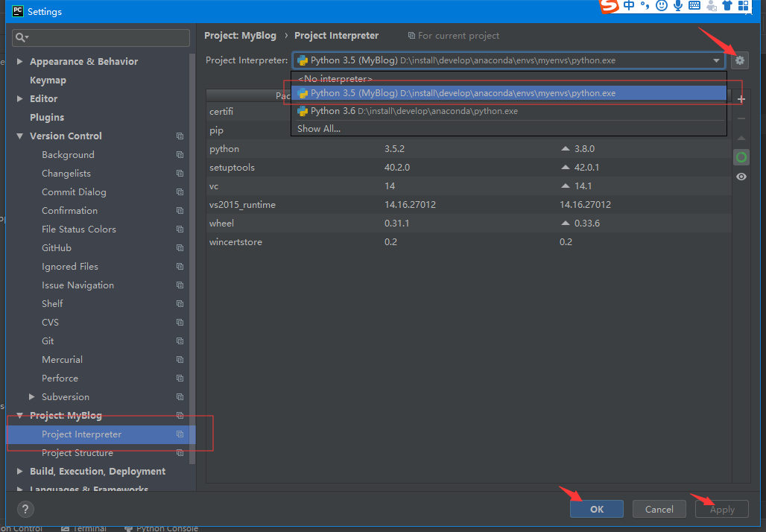Select Python 3.6 anaconda interpreter option
Screen dimensions: 766x532
tap(508, 111)
